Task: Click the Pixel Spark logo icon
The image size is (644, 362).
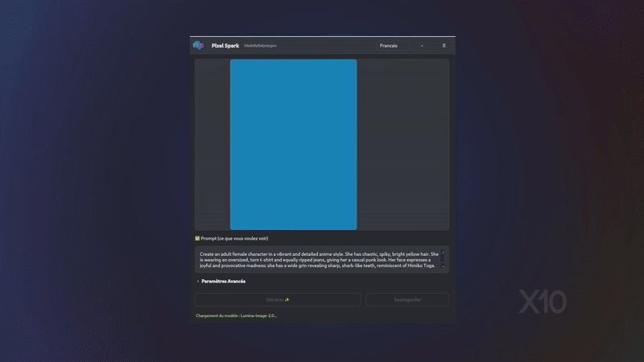Action: click(x=199, y=46)
